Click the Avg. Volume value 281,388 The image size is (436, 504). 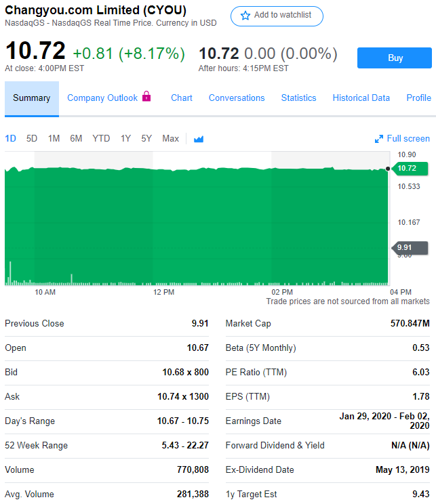(x=193, y=495)
